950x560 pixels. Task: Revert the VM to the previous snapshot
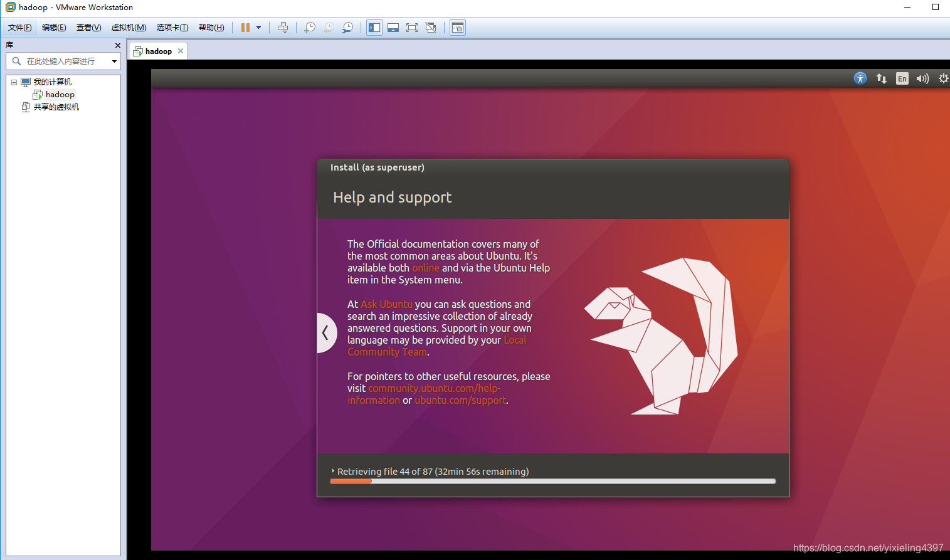tap(329, 28)
